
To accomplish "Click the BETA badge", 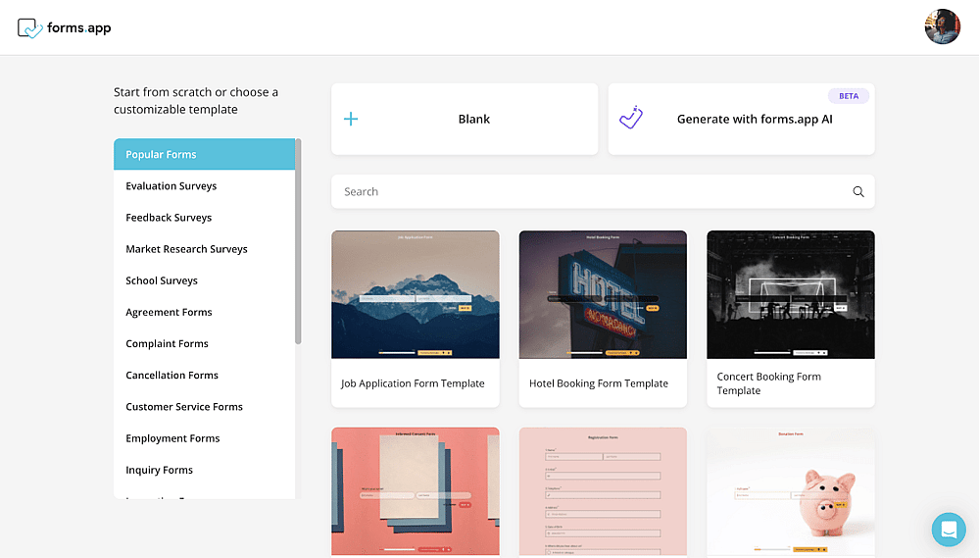I will (848, 96).
